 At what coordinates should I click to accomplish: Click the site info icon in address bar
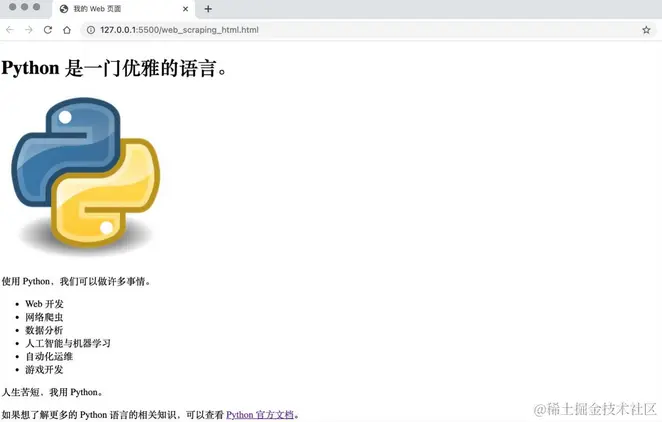pos(91,30)
